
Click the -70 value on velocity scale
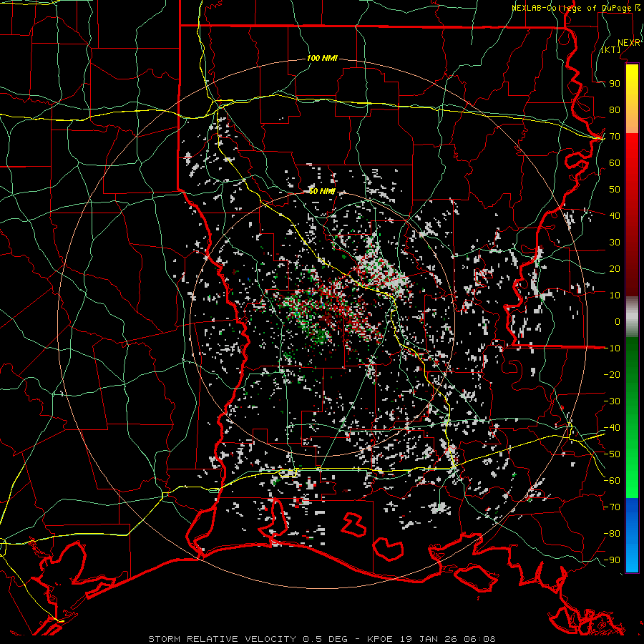pyautogui.click(x=612, y=507)
